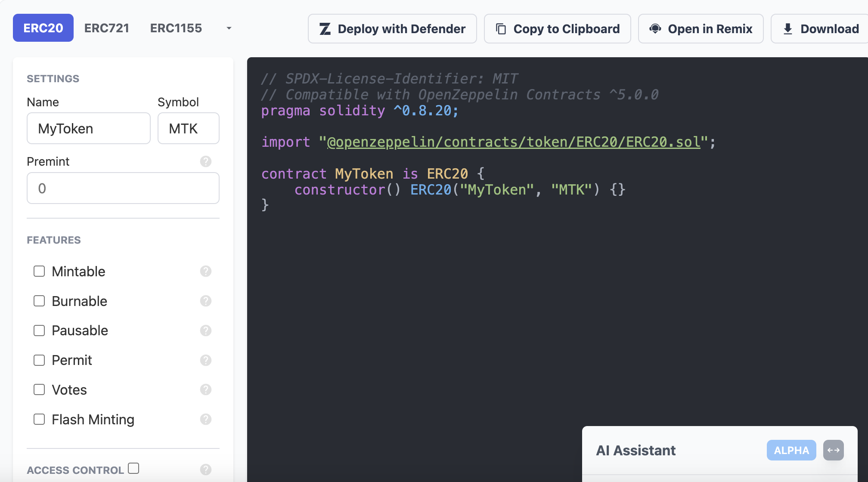Open Premint help tooltip icon
This screenshot has height=482, width=868.
pyautogui.click(x=206, y=161)
